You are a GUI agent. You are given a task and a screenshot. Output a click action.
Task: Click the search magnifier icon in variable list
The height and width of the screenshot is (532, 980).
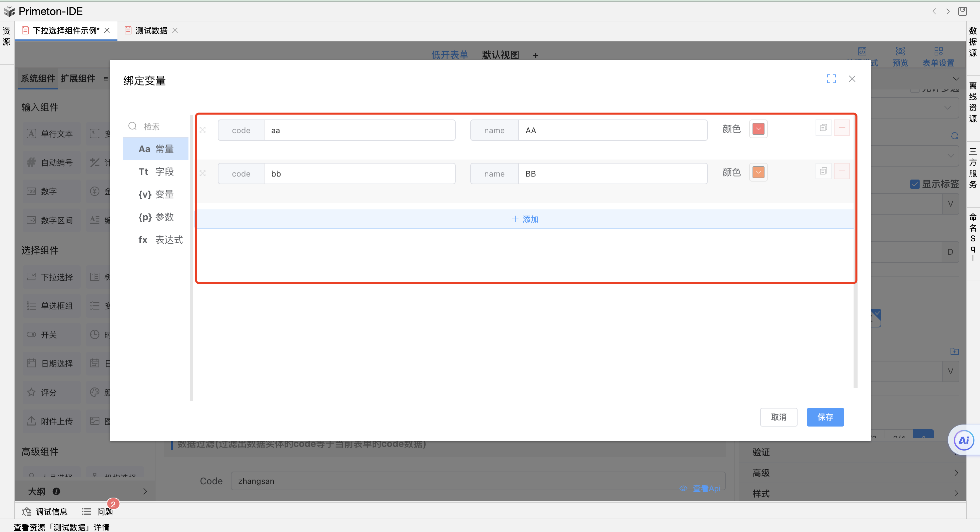(x=132, y=126)
